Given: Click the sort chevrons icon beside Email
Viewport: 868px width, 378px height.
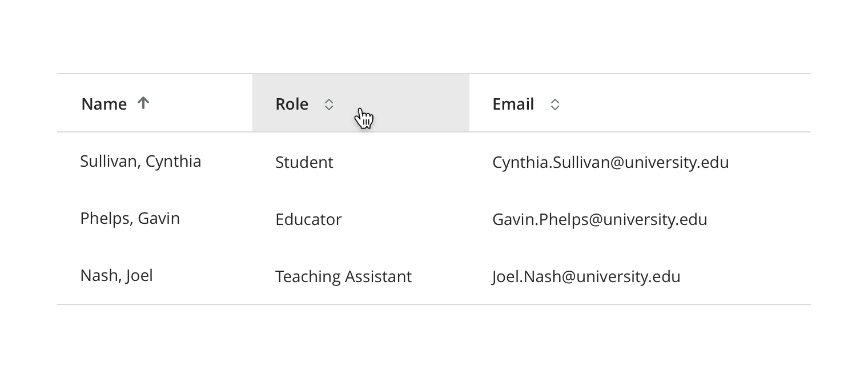Looking at the screenshot, I should (554, 104).
